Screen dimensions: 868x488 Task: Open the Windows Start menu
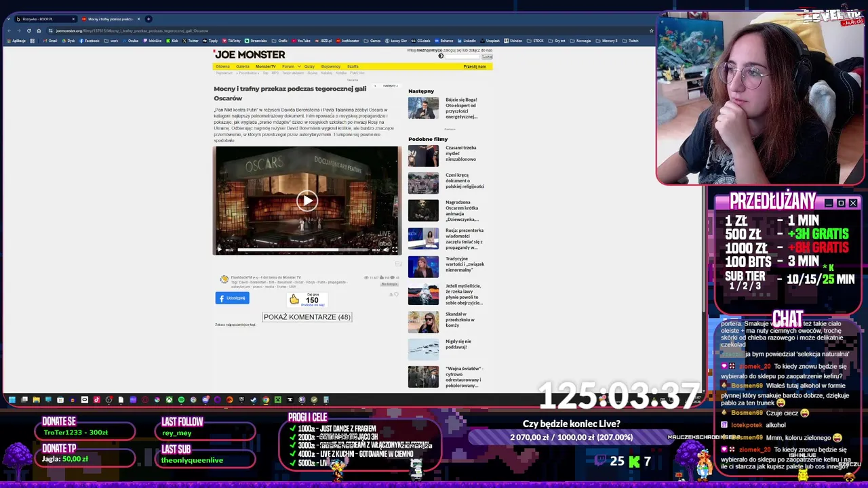coord(12,400)
